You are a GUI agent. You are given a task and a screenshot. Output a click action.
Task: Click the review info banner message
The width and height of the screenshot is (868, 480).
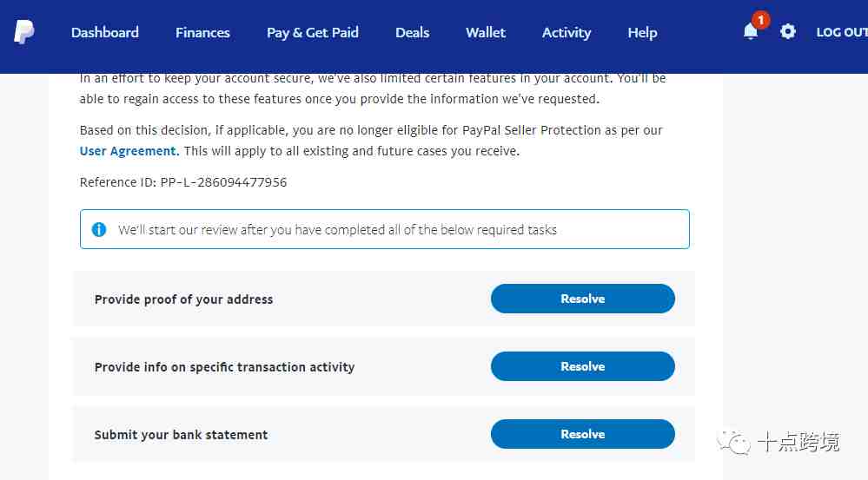click(x=337, y=229)
